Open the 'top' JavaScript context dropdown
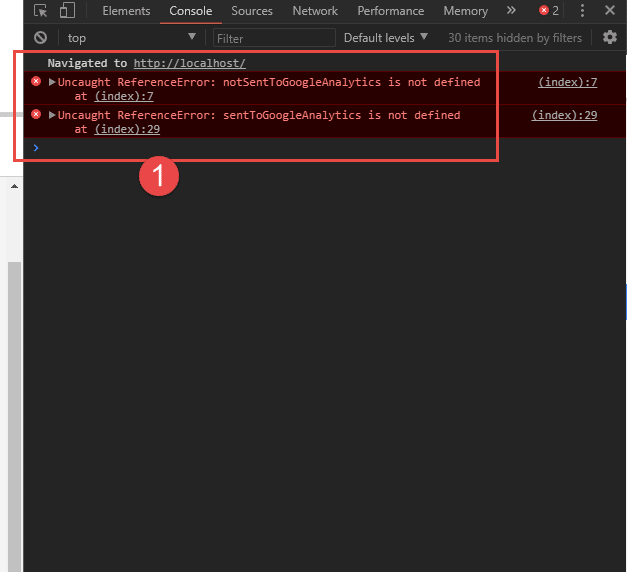Image resolution: width=627 pixels, height=572 pixels. tap(131, 38)
